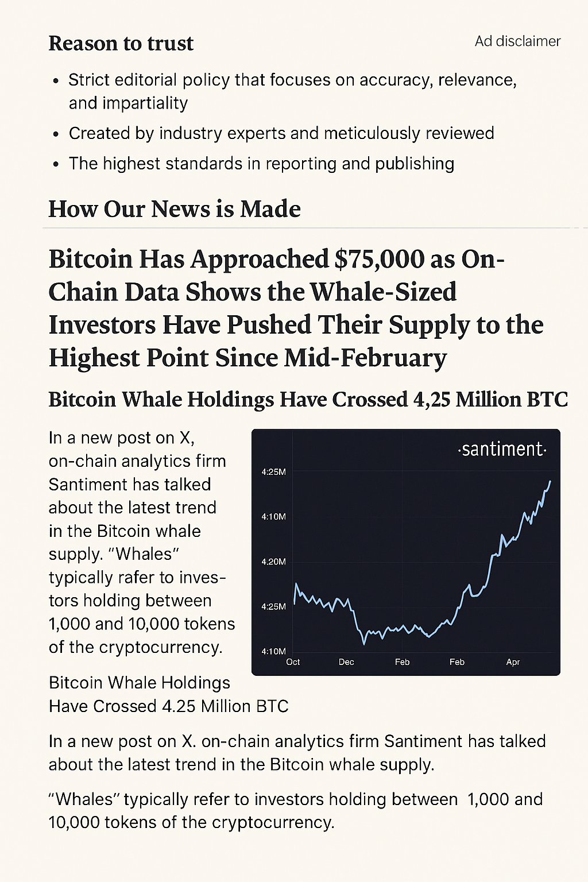Screen dimensions: 588x882
Task: Select "The highest standards in reporting" bullet
Action: 261,164
